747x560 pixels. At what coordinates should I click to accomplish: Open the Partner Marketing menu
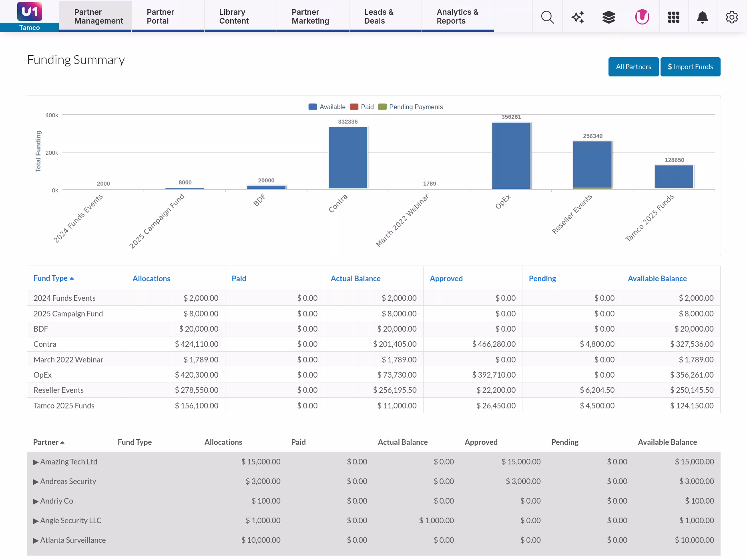[x=310, y=16]
